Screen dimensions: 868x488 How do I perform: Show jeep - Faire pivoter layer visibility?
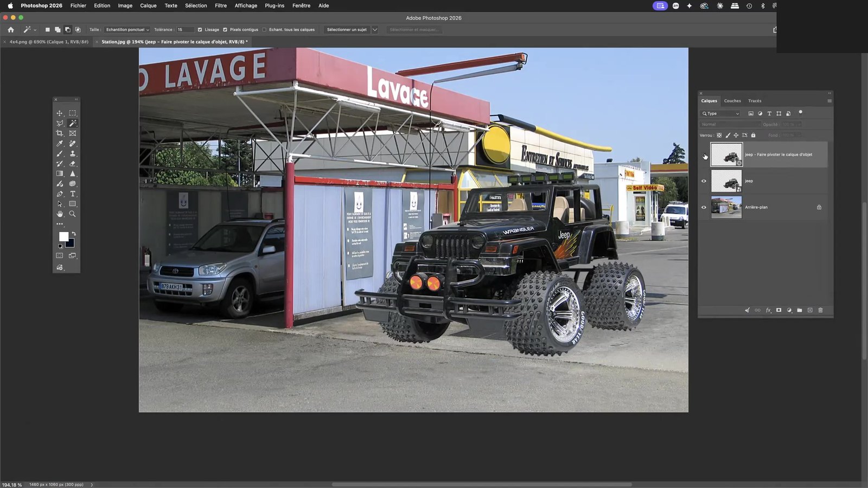click(704, 155)
